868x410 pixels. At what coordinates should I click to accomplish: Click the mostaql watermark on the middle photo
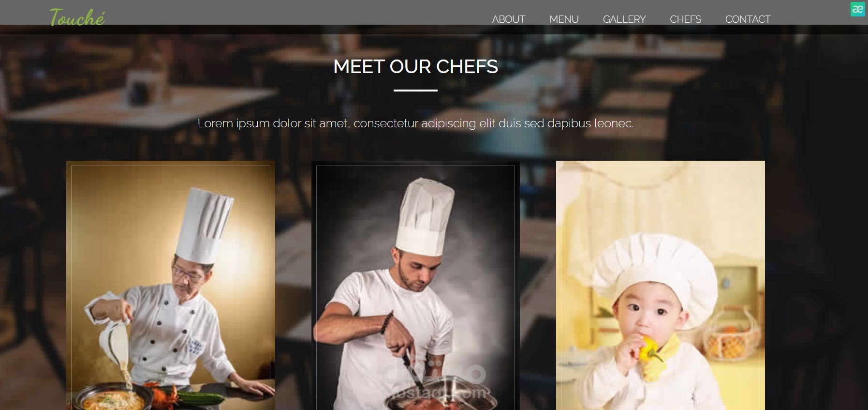[x=434, y=382]
